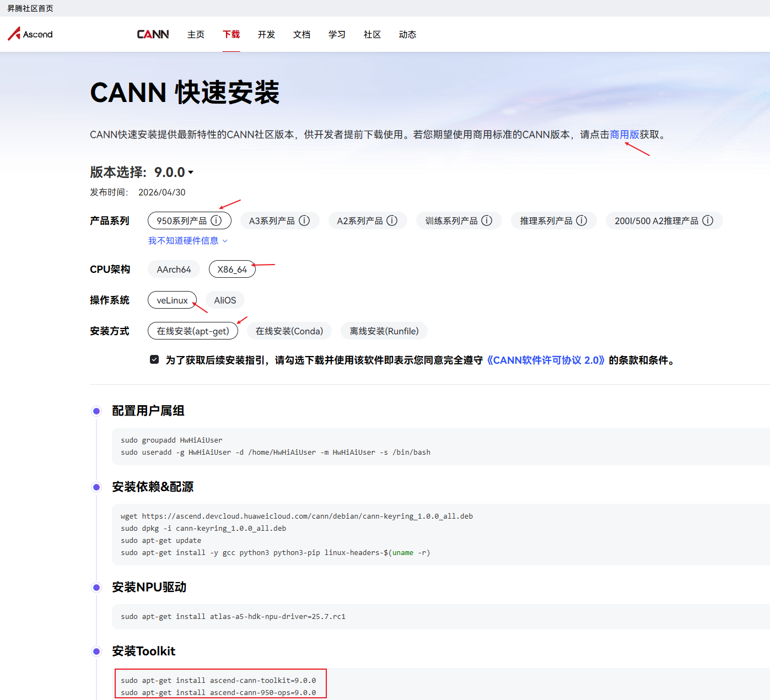Viewport: 770px width, 700px height.
Task: Open info icon for 训练系列产品
Action: click(487, 220)
